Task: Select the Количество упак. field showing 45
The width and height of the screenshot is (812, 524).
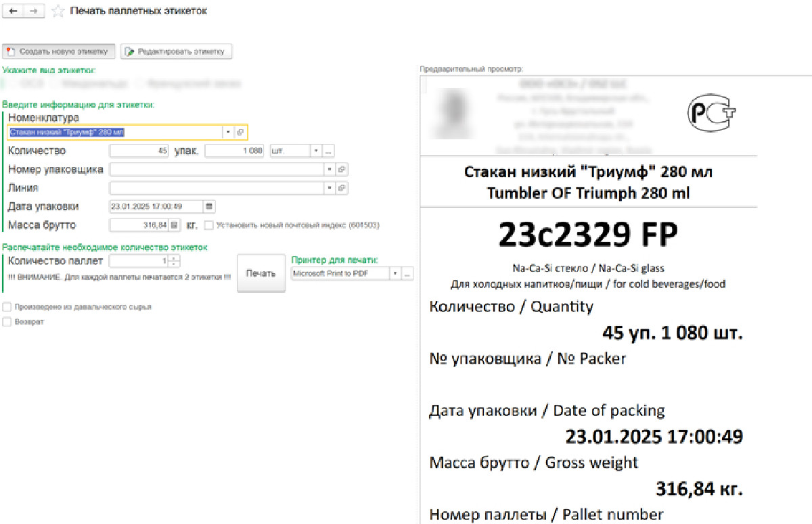Action: click(139, 151)
